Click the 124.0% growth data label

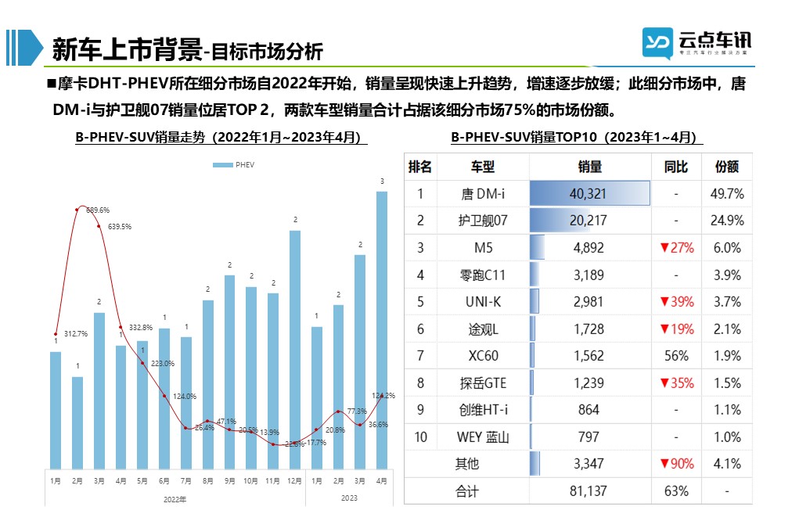click(x=185, y=397)
